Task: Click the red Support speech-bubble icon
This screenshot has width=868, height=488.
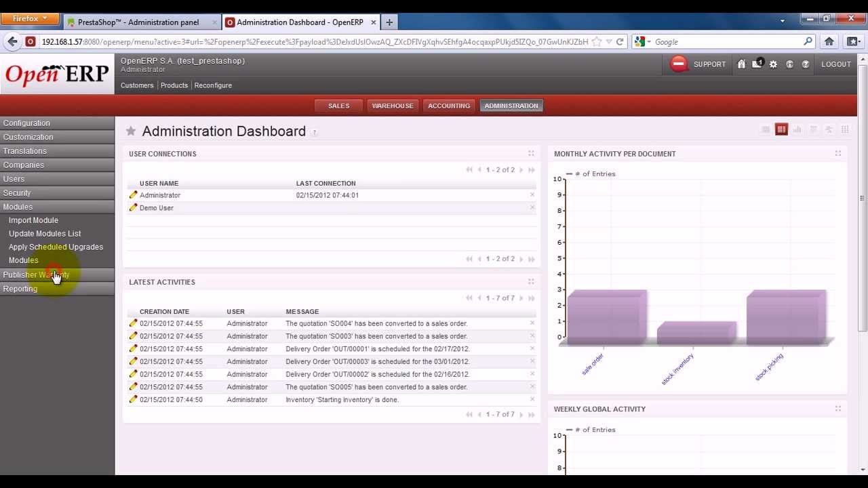Action: pyautogui.click(x=679, y=64)
